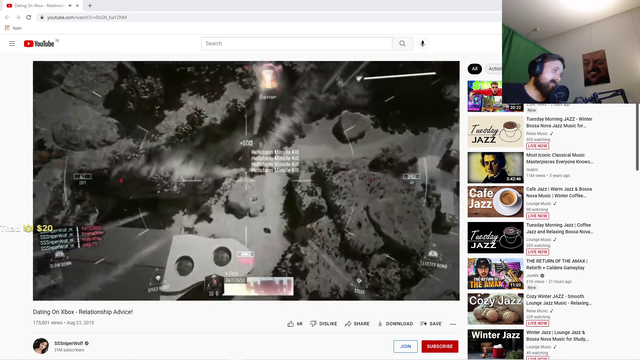Open THE RETURN OF THE AMAX thumbnail
640x360 pixels.
496,273
